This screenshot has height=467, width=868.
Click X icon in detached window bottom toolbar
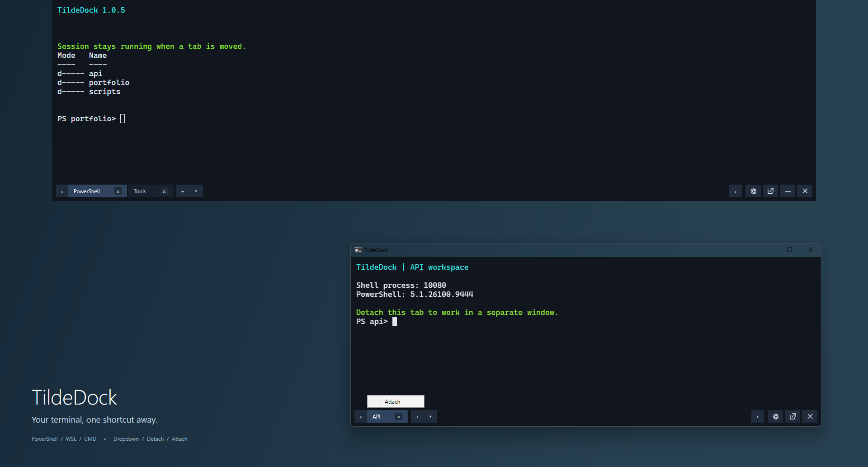click(810, 417)
